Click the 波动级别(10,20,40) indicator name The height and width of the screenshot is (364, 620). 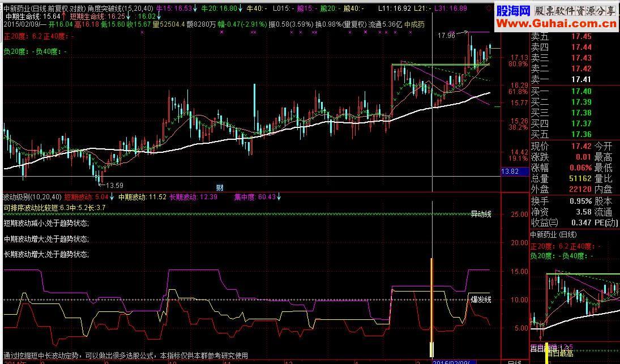[32, 197]
